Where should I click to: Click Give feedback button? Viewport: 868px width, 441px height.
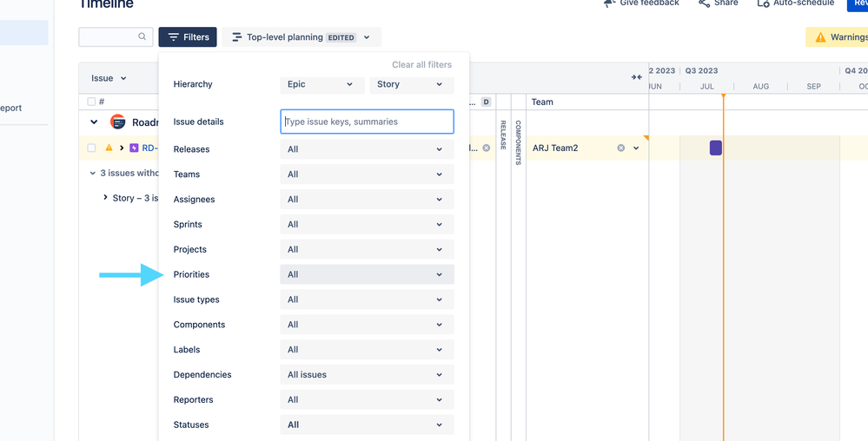pyautogui.click(x=641, y=3)
